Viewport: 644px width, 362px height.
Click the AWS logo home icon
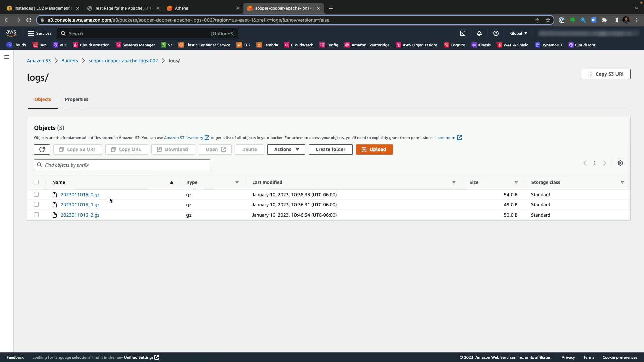click(x=11, y=33)
